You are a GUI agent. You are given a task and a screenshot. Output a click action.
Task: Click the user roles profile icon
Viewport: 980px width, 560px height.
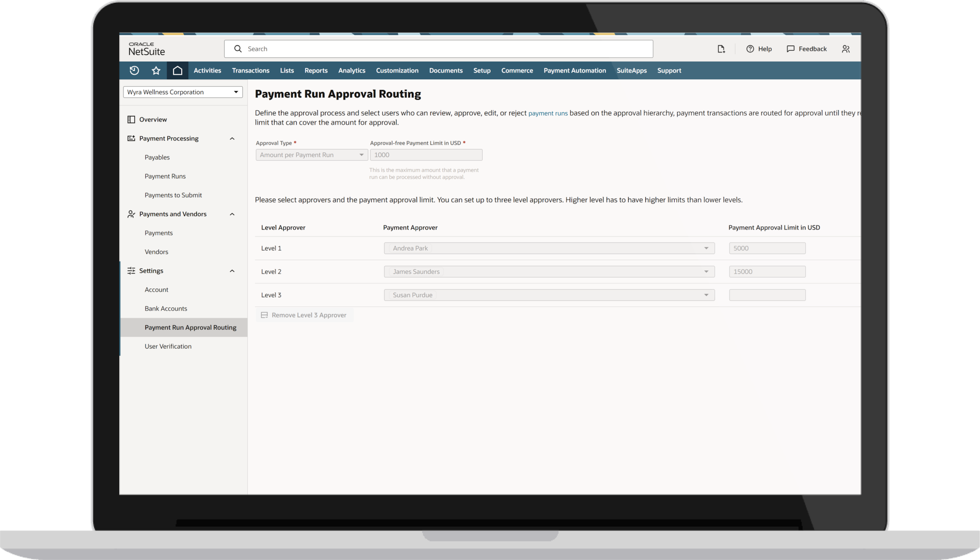(846, 49)
